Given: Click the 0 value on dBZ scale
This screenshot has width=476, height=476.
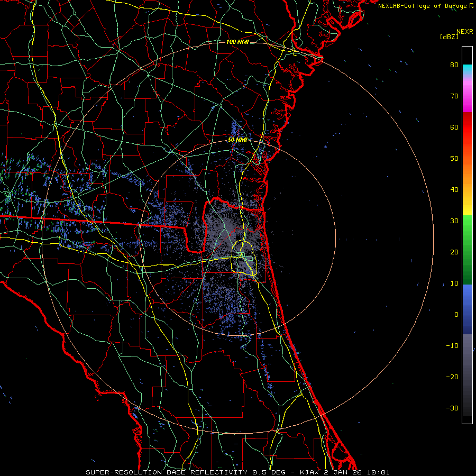Looking at the screenshot, I should coord(456,315).
